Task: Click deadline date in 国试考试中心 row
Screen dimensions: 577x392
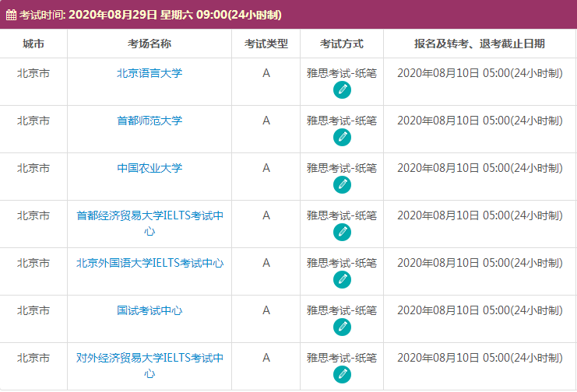Action: click(480, 310)
